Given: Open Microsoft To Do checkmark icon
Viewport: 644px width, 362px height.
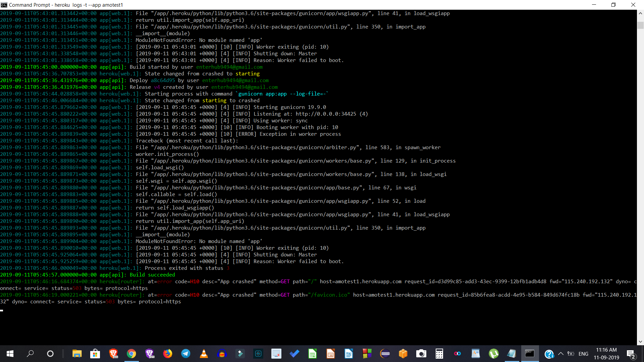Looking at the screenshot, I should coord(294,354).
